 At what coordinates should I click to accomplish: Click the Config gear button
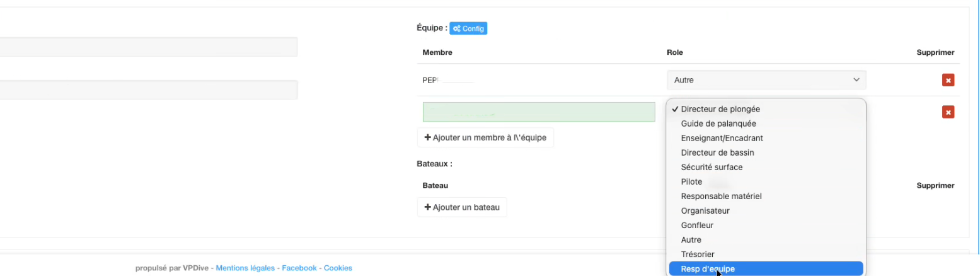click(x=468, y=28)
